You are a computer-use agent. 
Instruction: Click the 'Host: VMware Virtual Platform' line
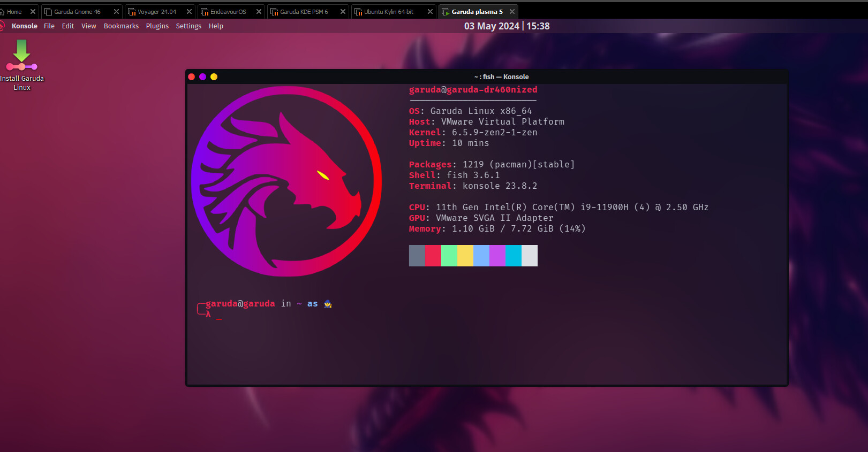coord(487,122)
